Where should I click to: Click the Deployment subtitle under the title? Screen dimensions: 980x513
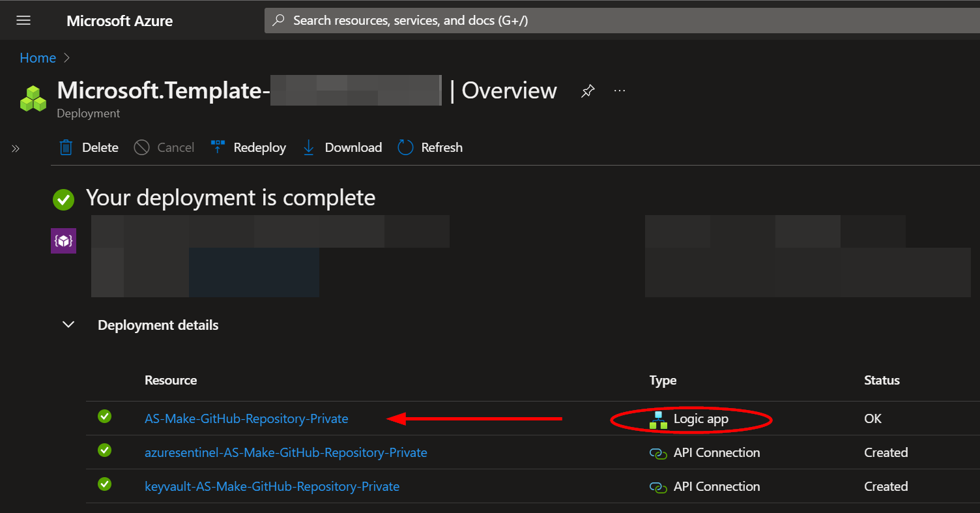[89, 113]
